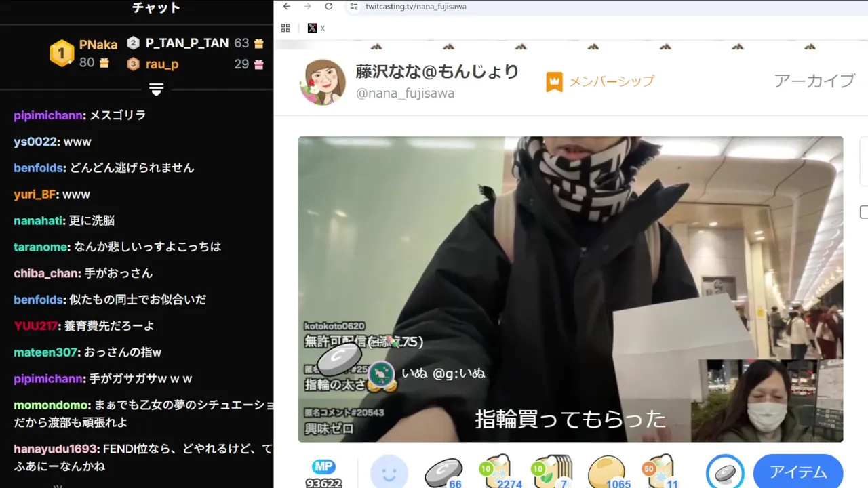Select YUU217 養育費先だろーよ message
Viewport: 868px width, 488px height.
tap(84, 325)
